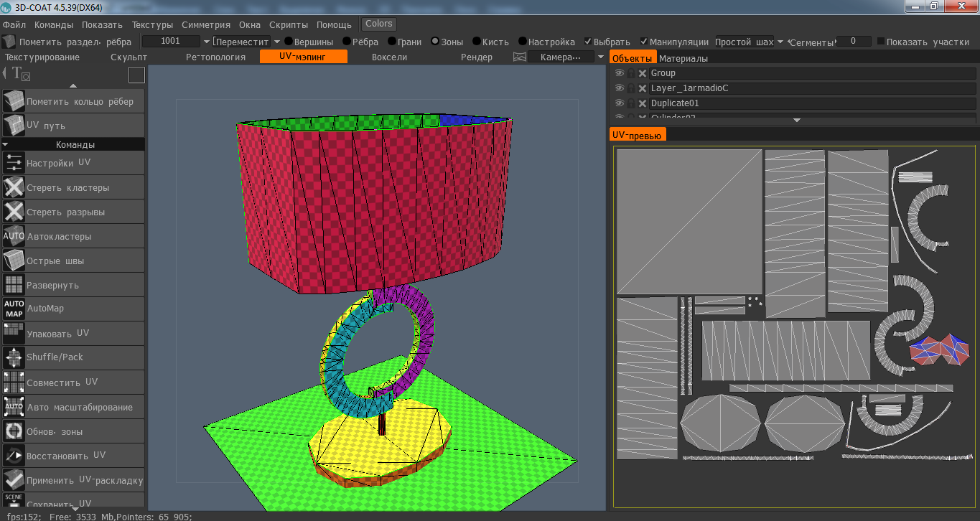Click the Острые швы cube icon
This screenshot has width=980, height=521.
pyautogui.click(x=14, y=260)
